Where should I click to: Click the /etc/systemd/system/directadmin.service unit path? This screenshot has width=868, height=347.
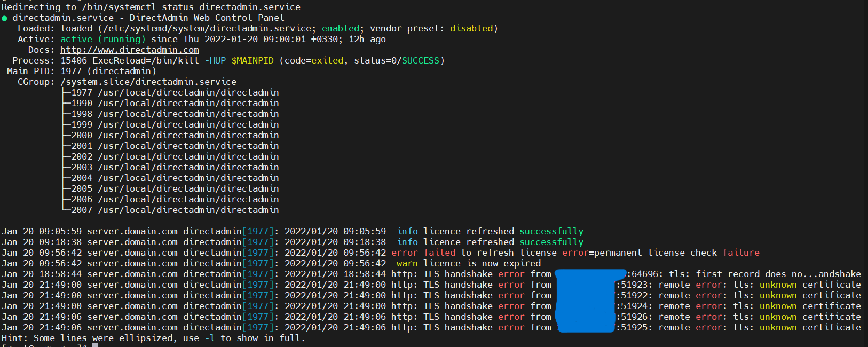207,28
